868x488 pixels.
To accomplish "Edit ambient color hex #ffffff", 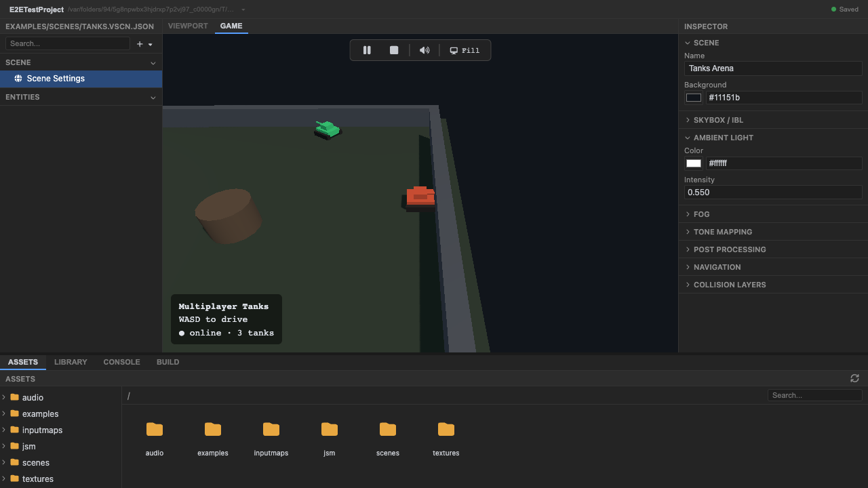I will pos(784,163).
